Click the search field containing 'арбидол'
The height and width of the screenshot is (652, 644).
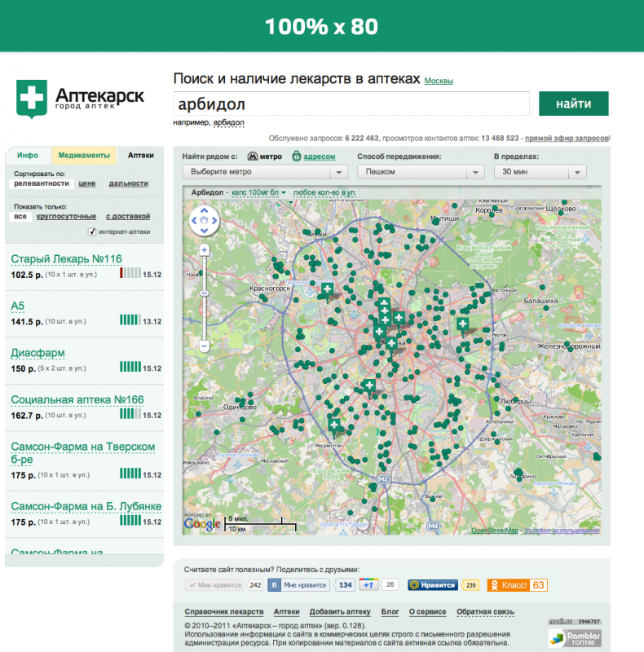point(351,104)
